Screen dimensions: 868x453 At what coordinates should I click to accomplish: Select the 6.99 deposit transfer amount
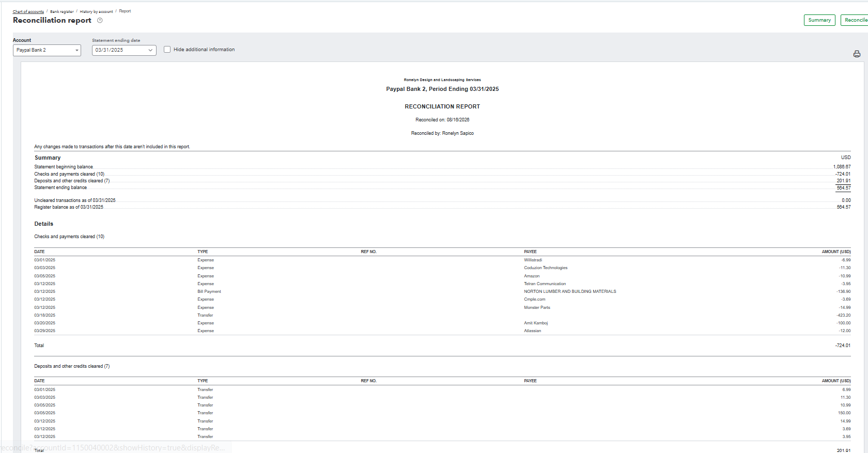846,389
